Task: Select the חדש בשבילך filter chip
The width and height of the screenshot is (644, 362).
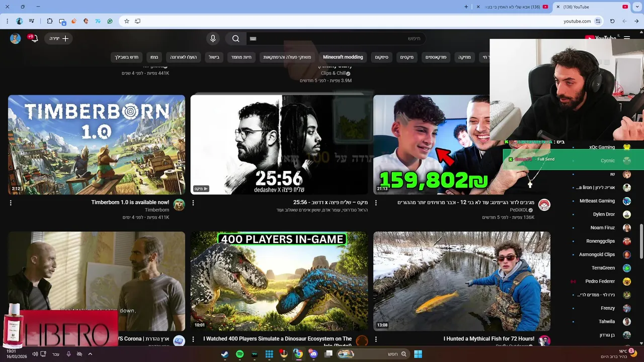Action: [x=126, y=57]
